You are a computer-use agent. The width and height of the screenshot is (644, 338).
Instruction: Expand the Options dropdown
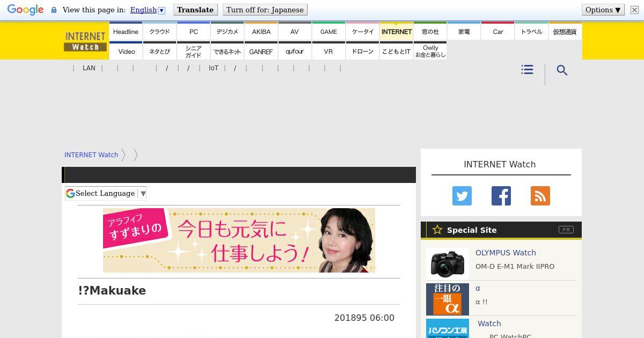[x=603, y=10]
